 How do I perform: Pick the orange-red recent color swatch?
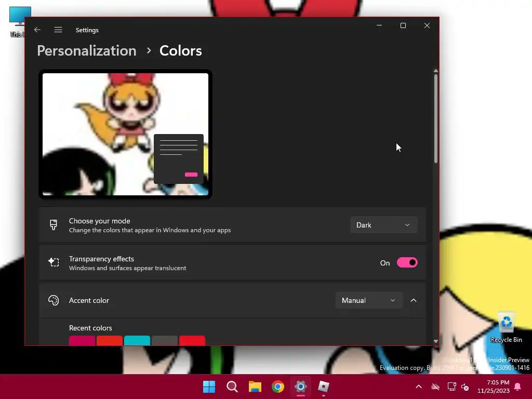click(x=110, y=340)
